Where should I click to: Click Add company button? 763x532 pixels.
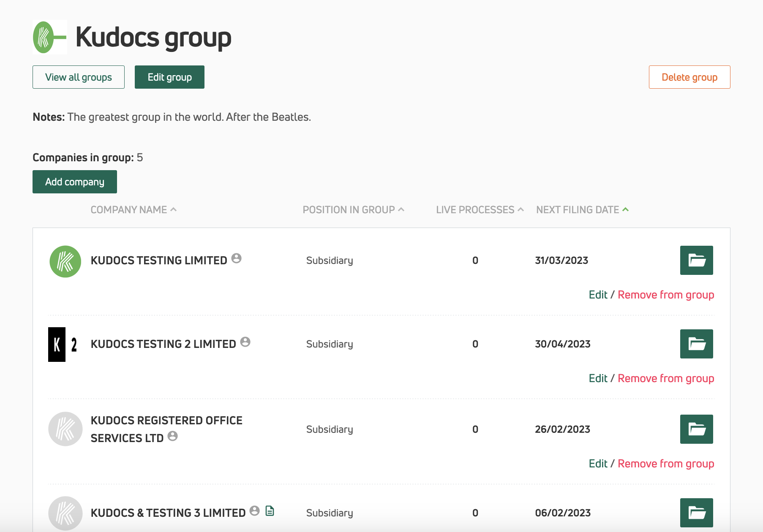[75, 182]
